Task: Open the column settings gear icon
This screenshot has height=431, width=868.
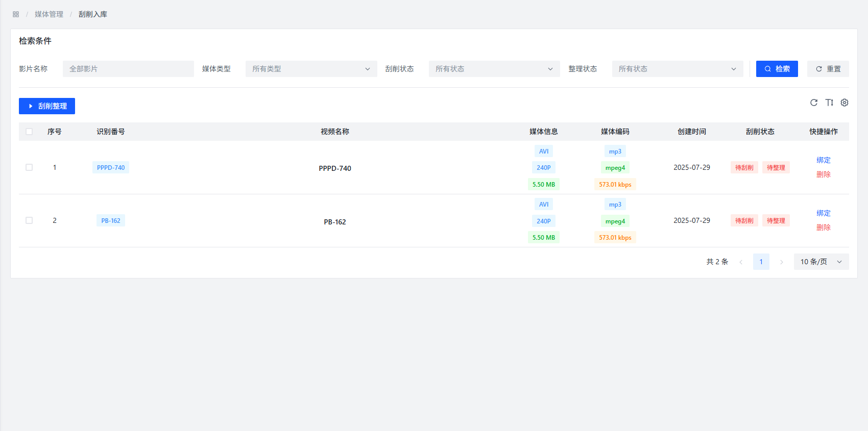Action: (845, 103)
